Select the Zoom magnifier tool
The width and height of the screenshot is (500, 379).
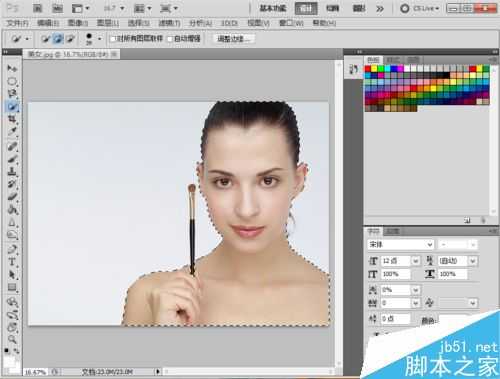coord(12,339)
